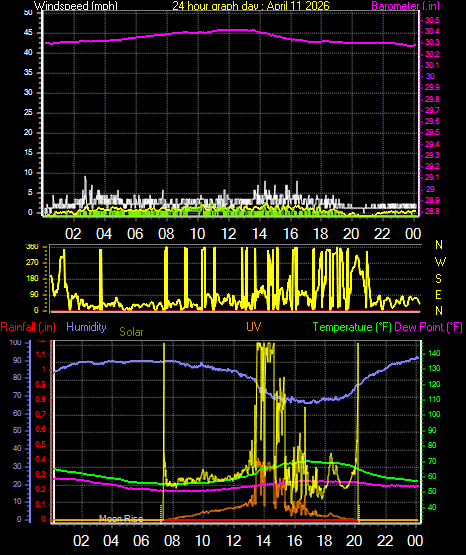Select the 100 tick on blue humidity axis
The image size is (466, 555).
16,342
